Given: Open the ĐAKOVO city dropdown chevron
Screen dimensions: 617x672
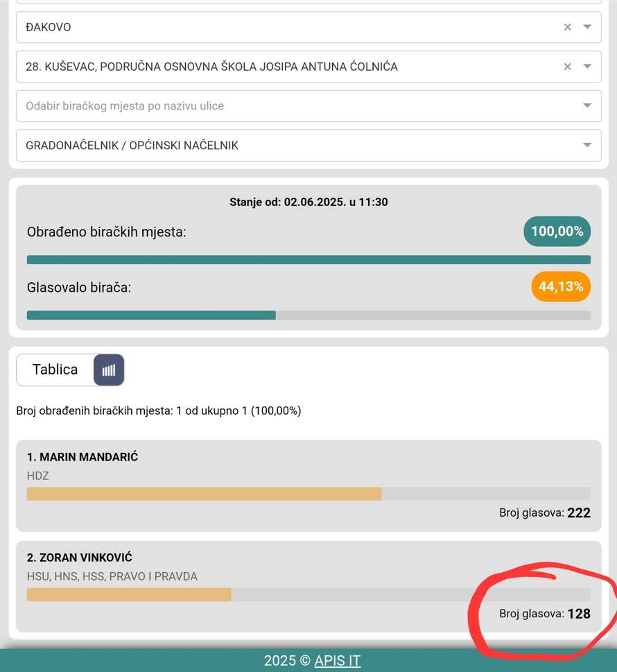Looking at the screenshot, I should click(588, 27).
